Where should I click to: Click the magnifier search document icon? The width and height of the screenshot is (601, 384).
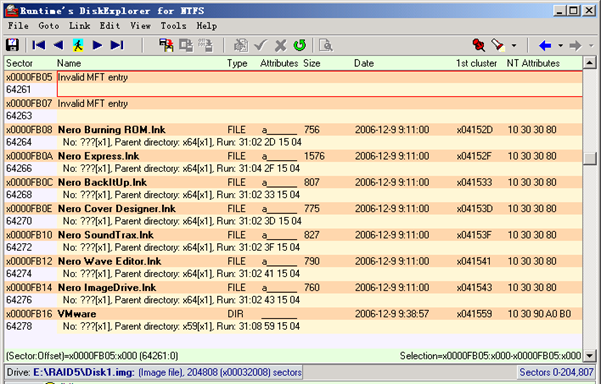(x=326, y=45)
